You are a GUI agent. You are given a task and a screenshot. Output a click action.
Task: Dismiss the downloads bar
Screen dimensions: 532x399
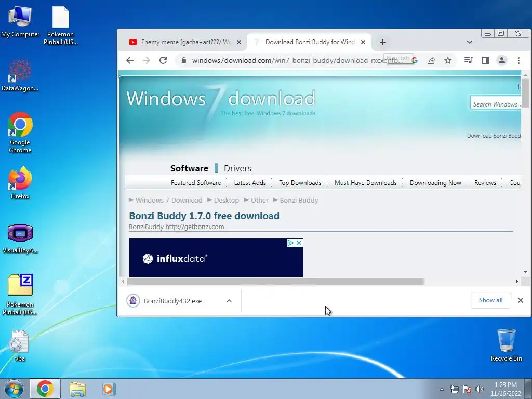[x=521, y=300]
